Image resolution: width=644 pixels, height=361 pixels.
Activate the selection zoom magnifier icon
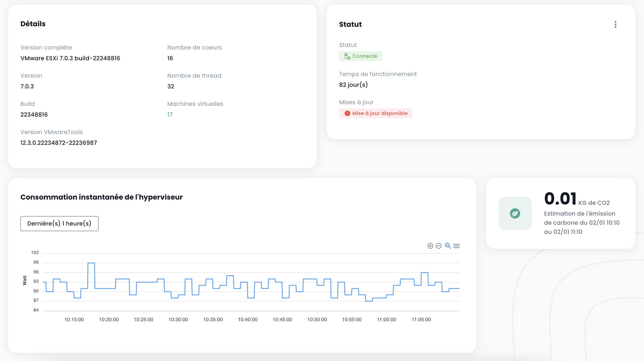(448, 246)
